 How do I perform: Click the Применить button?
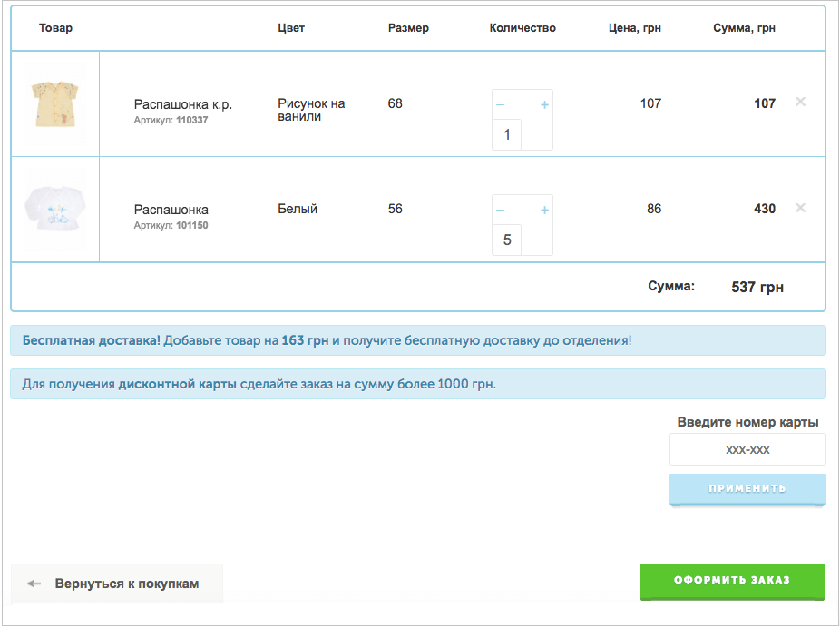coord(747,488)
